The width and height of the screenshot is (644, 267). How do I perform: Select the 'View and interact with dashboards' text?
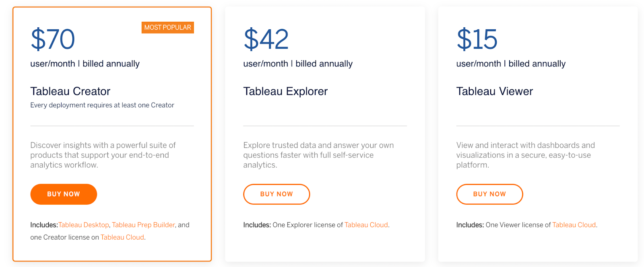coord(525,155)
